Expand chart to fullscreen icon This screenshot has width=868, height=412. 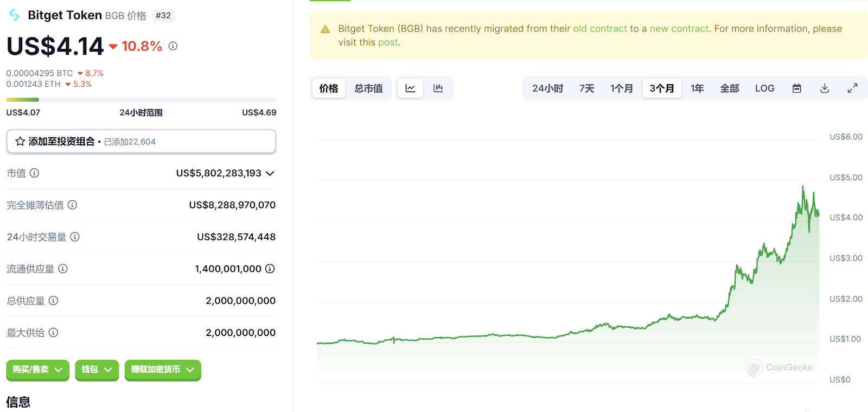coord(852,88)
